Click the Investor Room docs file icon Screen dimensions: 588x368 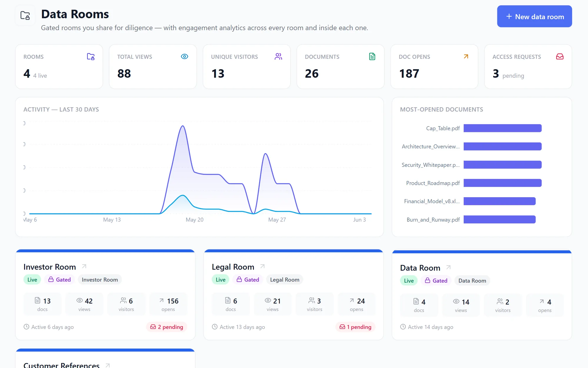click(38, 301)
